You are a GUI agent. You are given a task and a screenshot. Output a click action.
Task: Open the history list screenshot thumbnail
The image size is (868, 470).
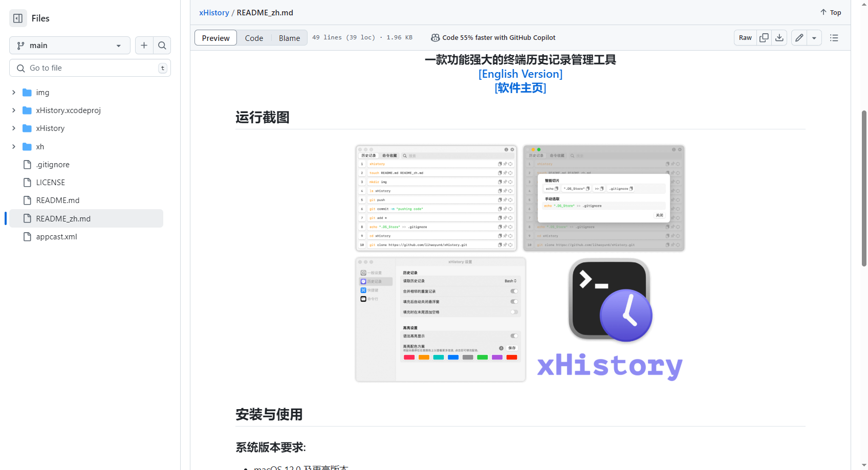pos(436,198)
